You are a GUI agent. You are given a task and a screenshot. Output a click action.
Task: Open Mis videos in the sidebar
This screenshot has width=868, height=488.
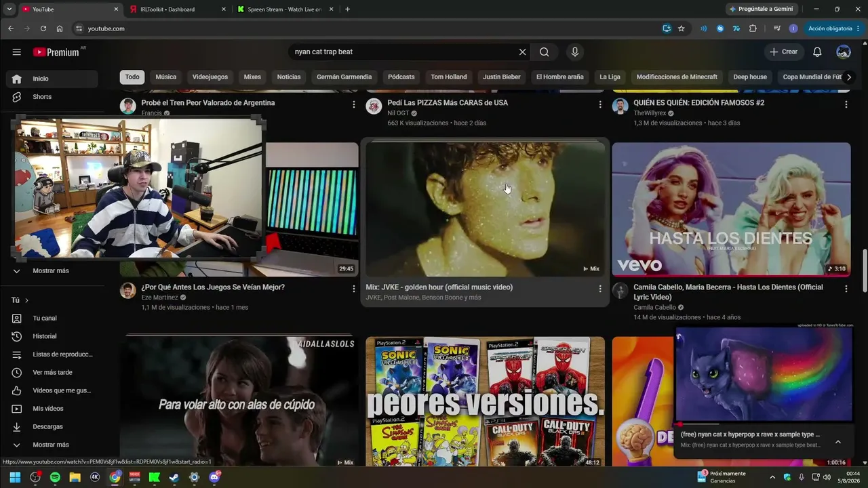click(53, 409)
